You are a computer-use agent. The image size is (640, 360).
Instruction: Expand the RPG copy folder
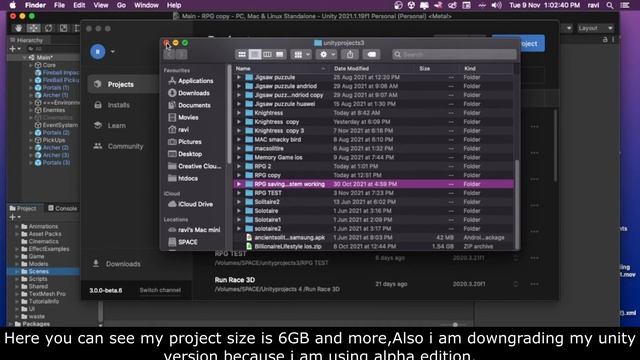coord(239,176)
